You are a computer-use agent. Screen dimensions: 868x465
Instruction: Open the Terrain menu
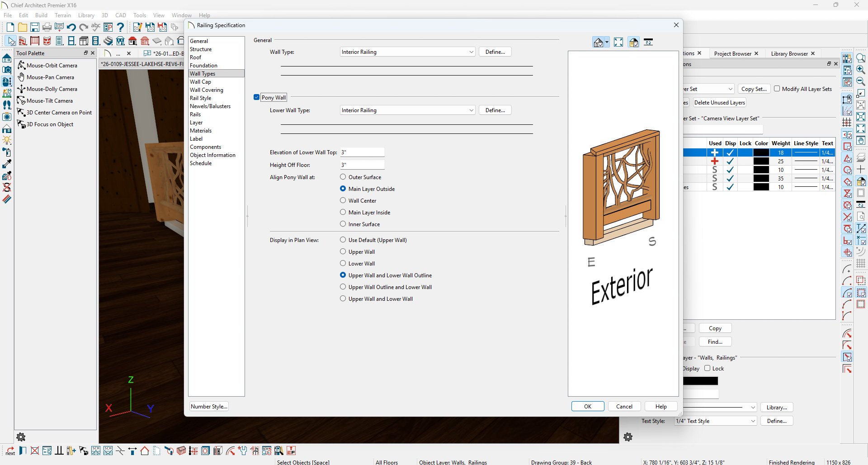(x=62, y=15)
